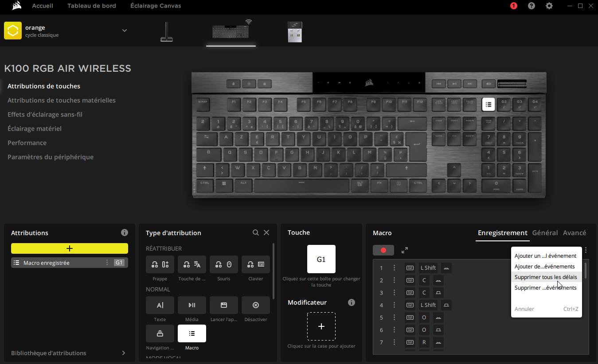This screenshot has width=598, height=364.
Task: Select Supprimer tous les délais
Action: [546, 277]
